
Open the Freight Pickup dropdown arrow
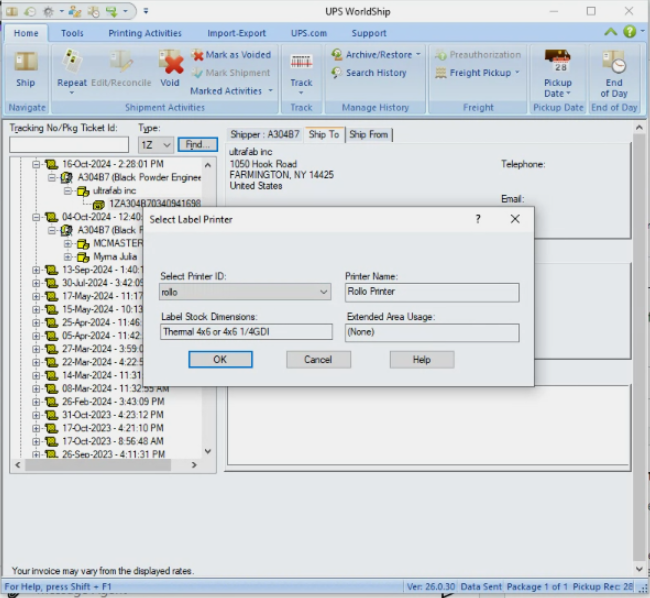click(517, 73)
